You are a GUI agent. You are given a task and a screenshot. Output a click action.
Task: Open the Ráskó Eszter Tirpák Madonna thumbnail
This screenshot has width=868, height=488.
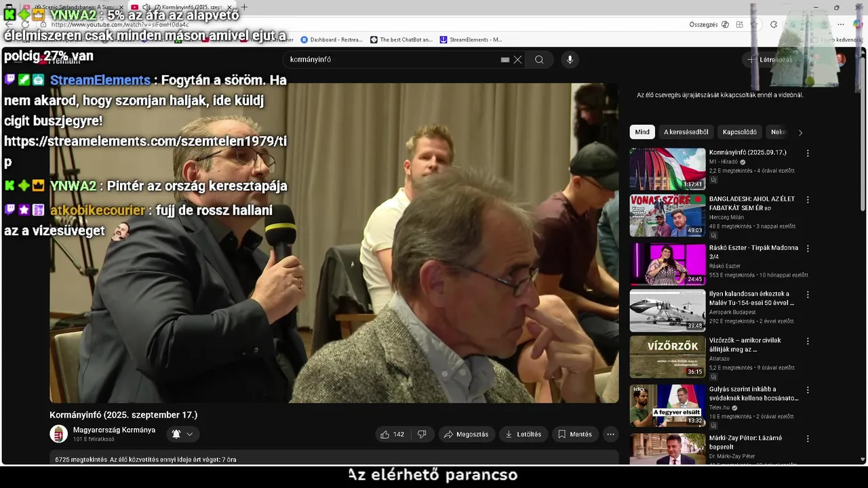[667, 264]
